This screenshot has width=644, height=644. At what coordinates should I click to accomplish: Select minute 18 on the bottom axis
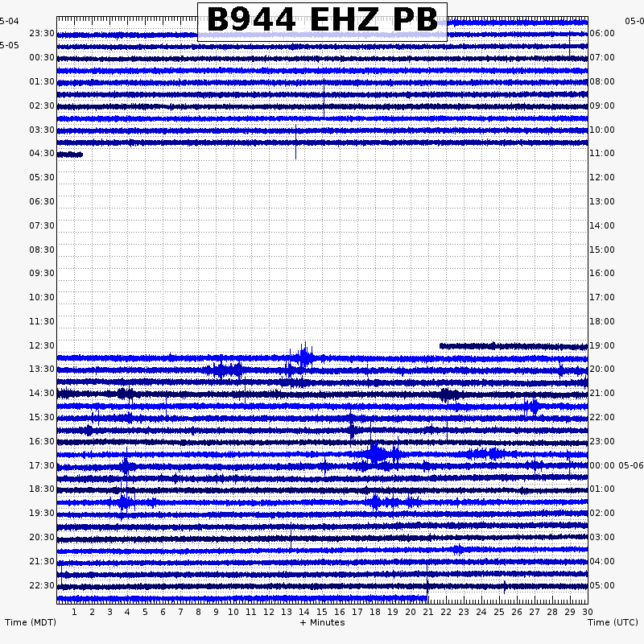[375, 612]
